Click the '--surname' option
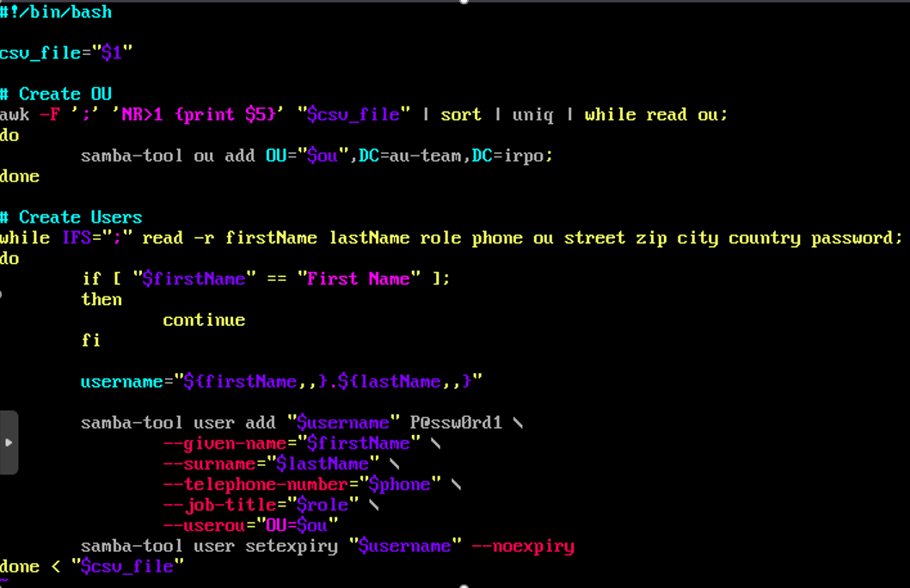910x588 pixels. [x=209, y=463]
